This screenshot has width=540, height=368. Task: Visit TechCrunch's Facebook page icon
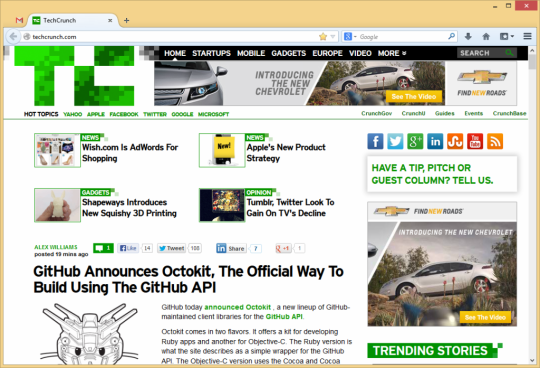375,141
